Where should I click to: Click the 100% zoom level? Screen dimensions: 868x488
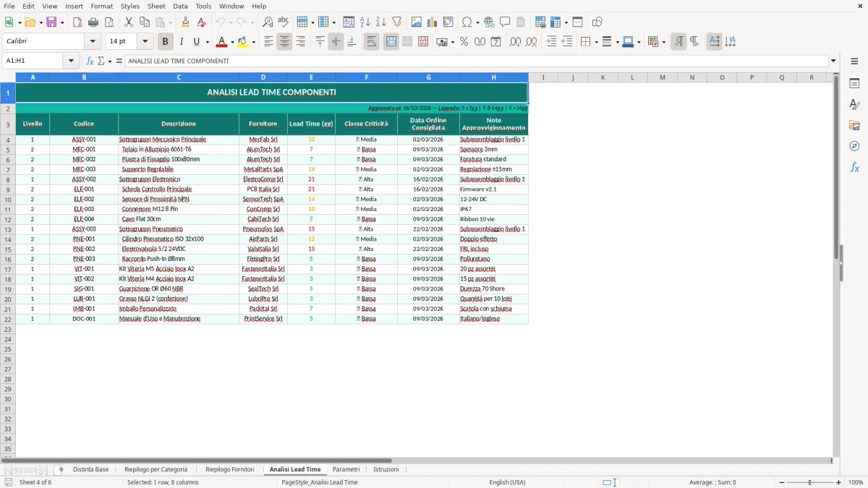click(x=856, y=482)
